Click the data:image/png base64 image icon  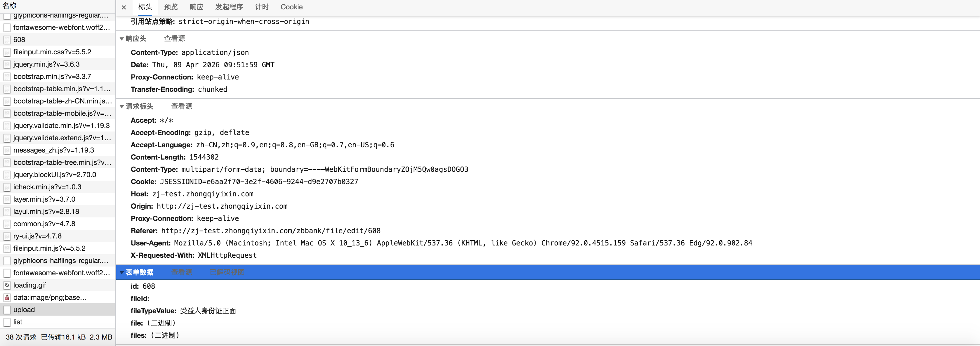[7, 298]
